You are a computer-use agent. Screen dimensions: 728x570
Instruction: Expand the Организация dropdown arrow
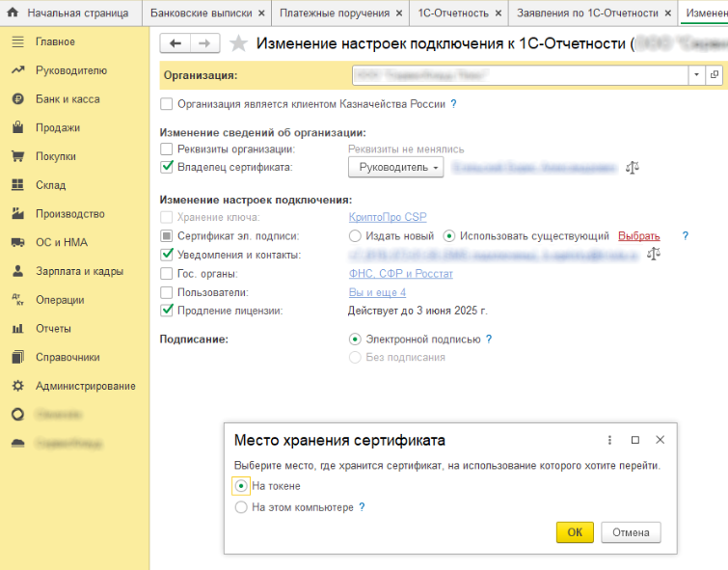[x=696, y=75]
